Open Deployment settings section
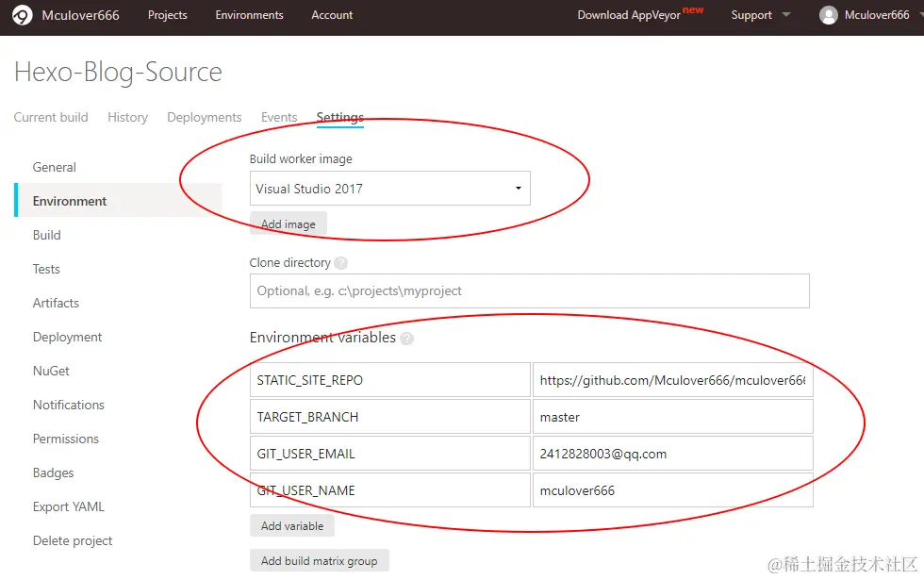The image size is (924, 580). [x=67, y=338]
